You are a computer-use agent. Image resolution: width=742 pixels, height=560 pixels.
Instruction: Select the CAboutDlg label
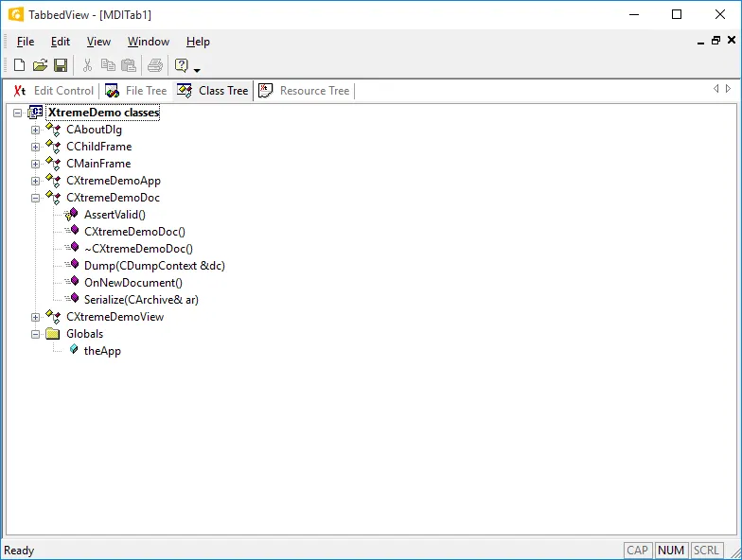(x=95, y=130)
